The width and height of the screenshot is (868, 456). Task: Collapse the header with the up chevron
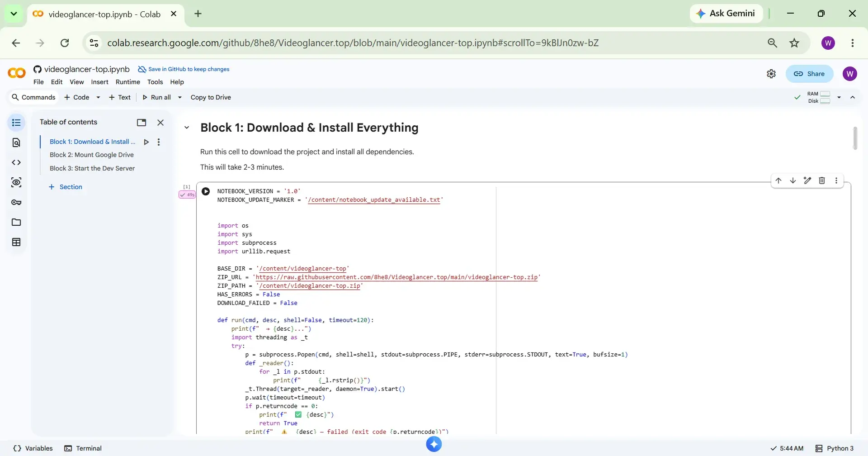pos(853,97)
